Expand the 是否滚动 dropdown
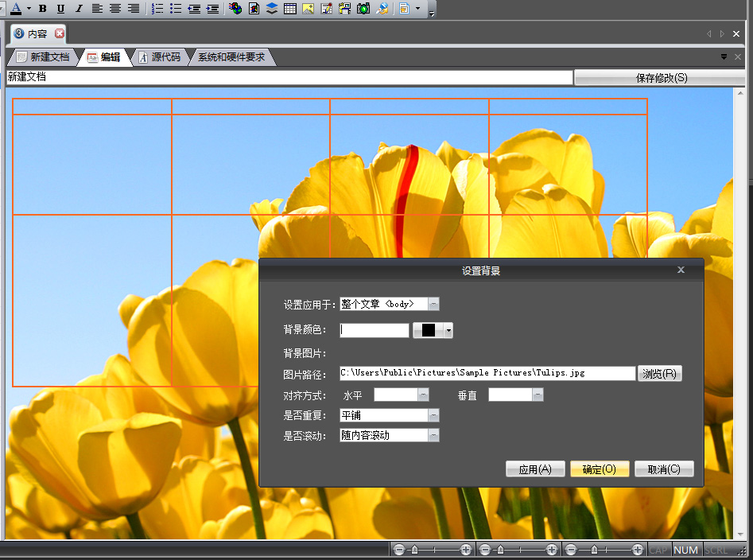 click(433, 435)
